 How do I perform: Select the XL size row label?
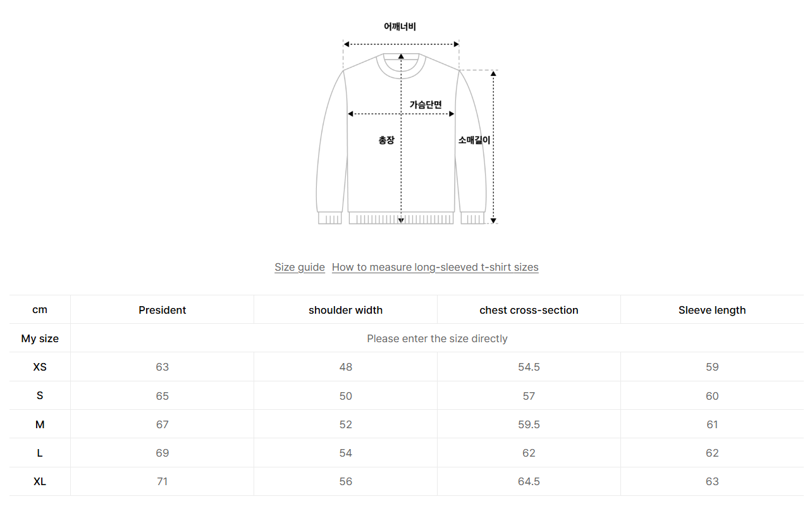tap(40, 481)
